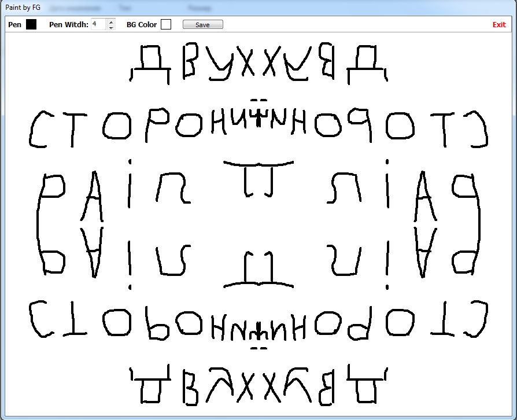Open the black Pen color swatch
The image size is (517, 420).
31,24
